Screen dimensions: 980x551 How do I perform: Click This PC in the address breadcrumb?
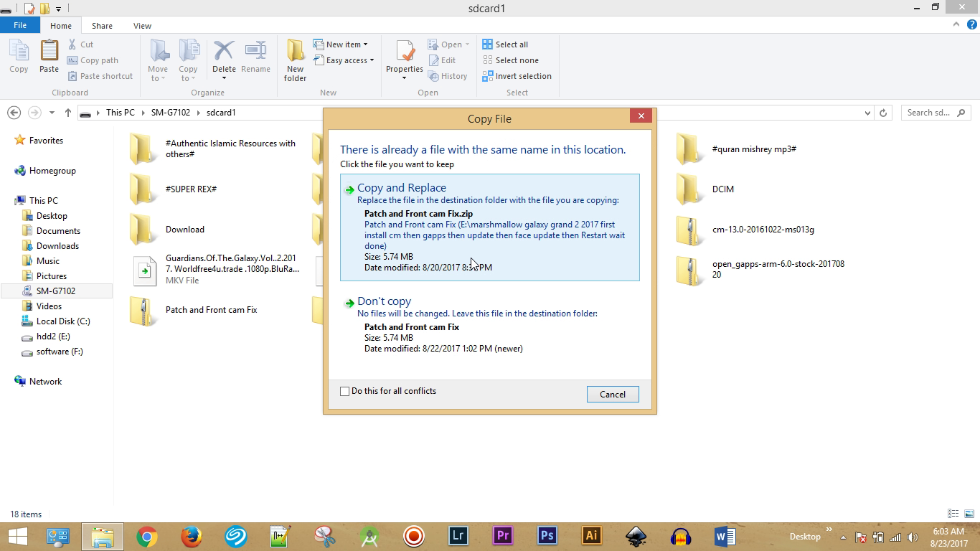coord(120,113)
